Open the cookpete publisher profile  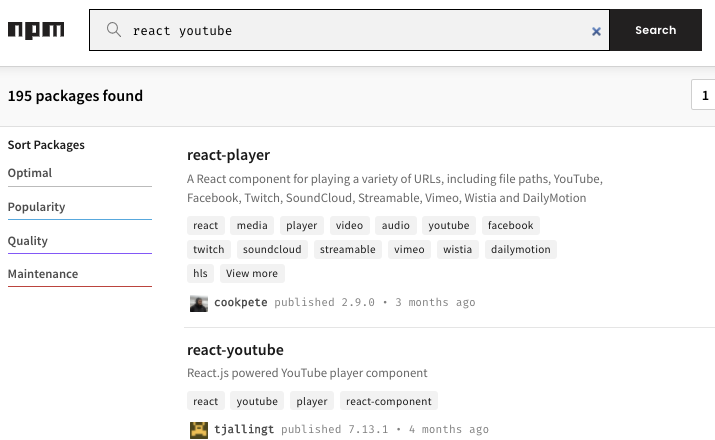pos(241,302)
